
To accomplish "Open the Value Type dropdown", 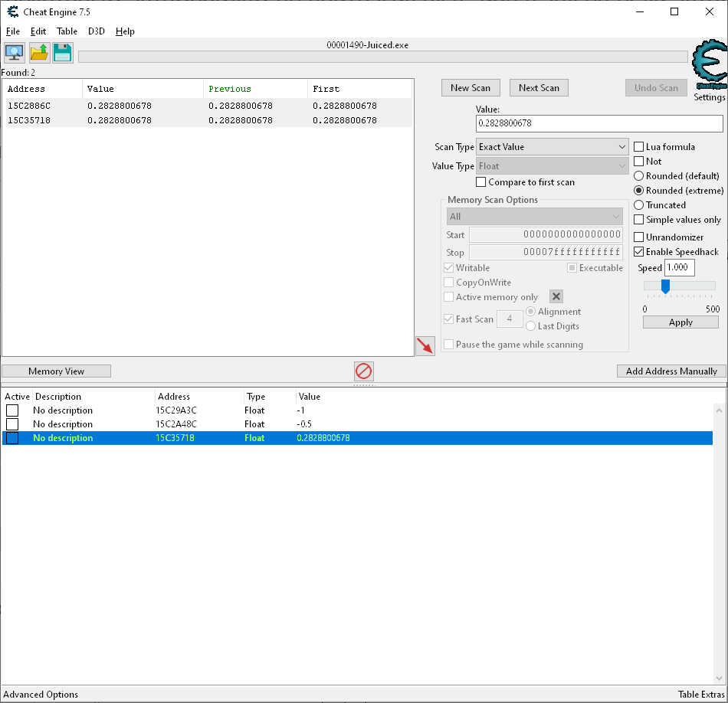I will [x=552, y=166].
